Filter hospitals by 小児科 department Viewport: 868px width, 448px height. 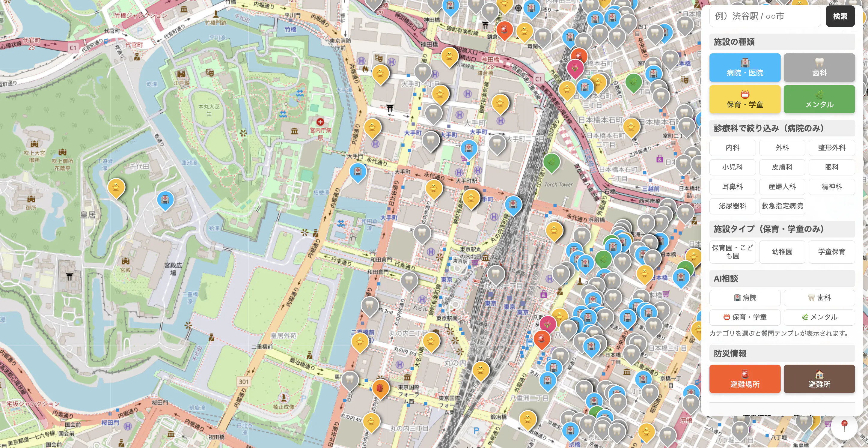tap(732, 167)
